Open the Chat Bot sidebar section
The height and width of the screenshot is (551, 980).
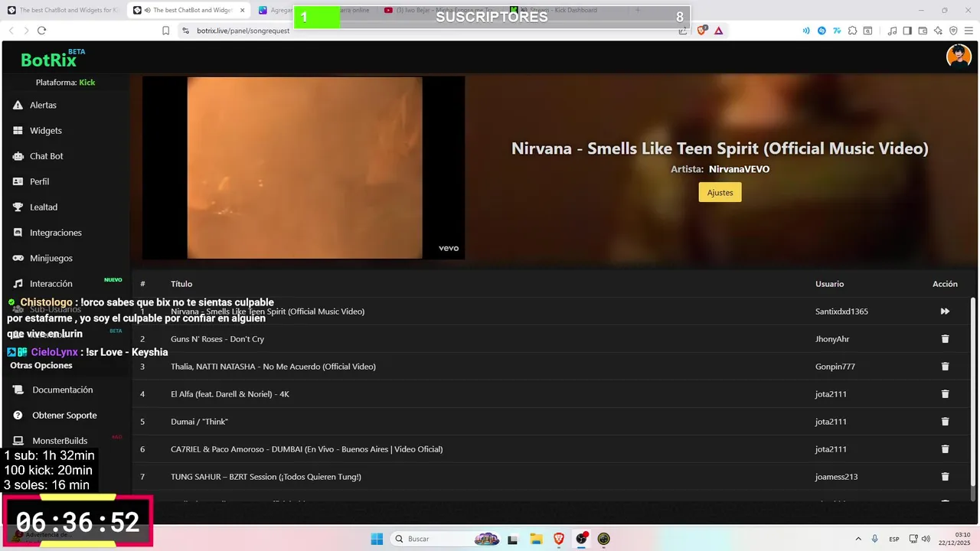46,156
